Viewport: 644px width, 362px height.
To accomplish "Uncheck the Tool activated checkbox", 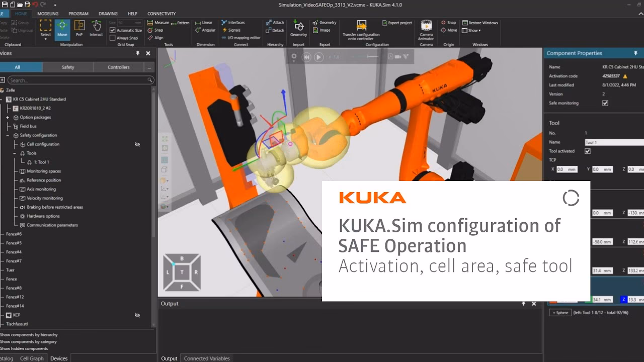I will click(588, 151).
